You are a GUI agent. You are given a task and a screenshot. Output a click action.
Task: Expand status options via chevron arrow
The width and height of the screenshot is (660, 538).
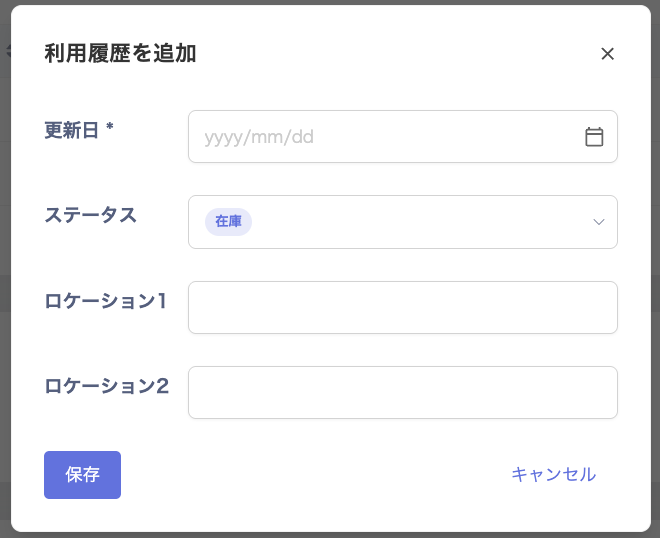[x=599, y=222]
